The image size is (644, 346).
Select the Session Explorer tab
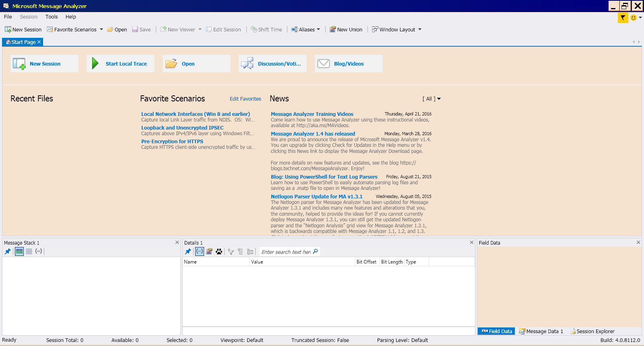(x=592, y=332)
